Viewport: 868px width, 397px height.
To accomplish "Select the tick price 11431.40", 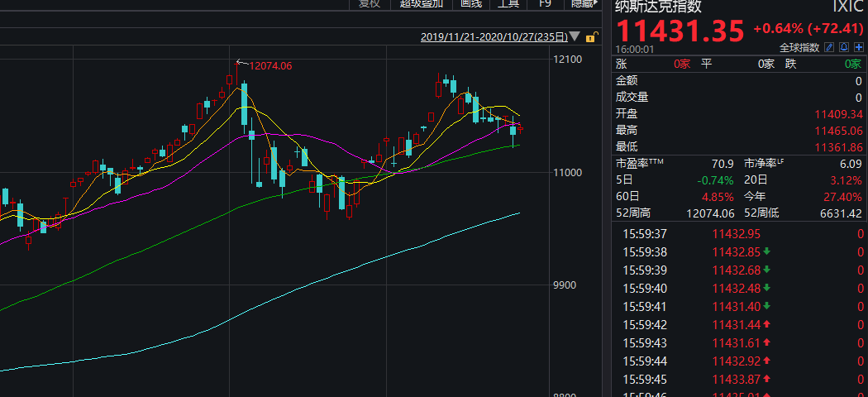I will tap(737, 307).
